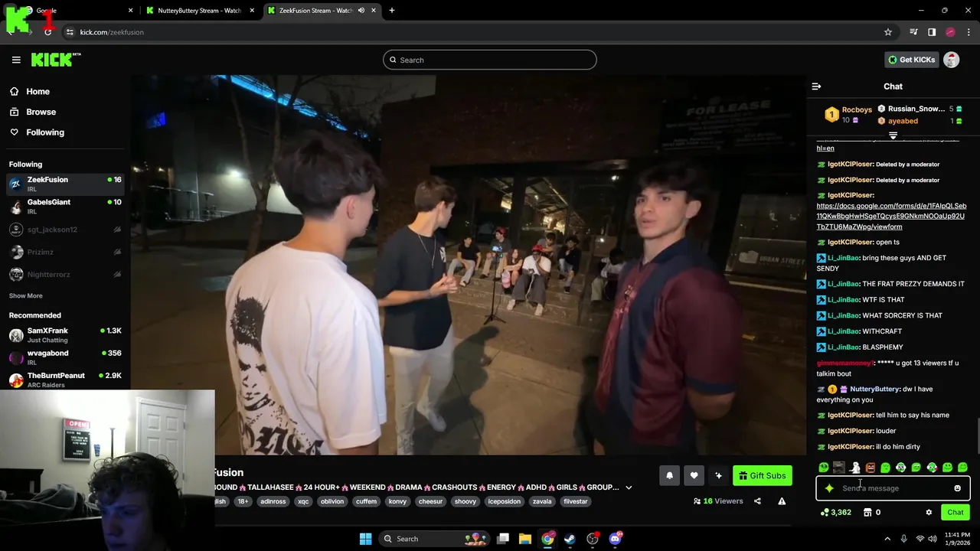This screenshot has height=551, width=980.
Task: Click the Send a message field
Action: pyautogui.click(x=893, y=488)
